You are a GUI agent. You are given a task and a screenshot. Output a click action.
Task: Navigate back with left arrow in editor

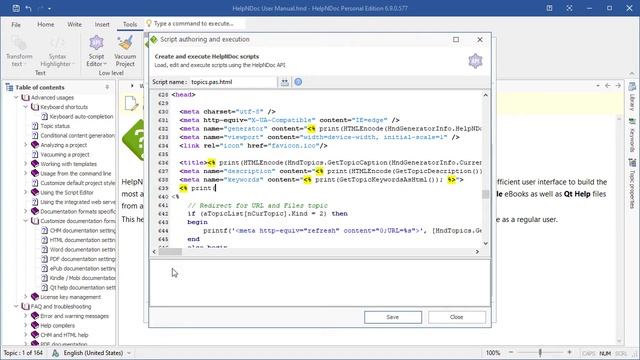(x=608, y=86)
